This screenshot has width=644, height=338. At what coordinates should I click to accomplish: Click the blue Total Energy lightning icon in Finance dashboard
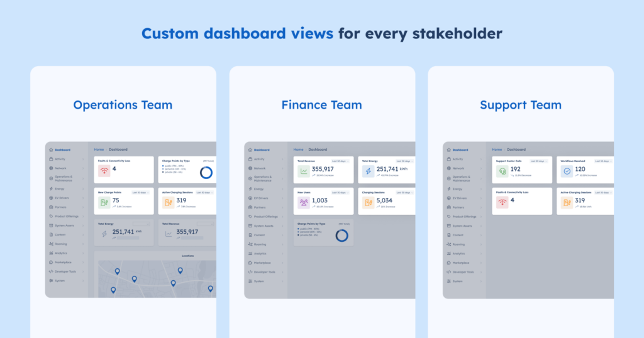(368, 172)
